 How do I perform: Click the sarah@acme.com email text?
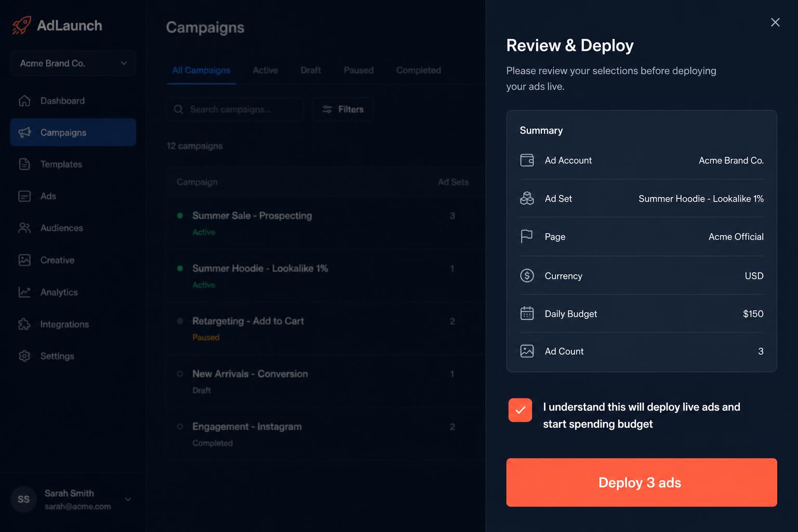77,507
